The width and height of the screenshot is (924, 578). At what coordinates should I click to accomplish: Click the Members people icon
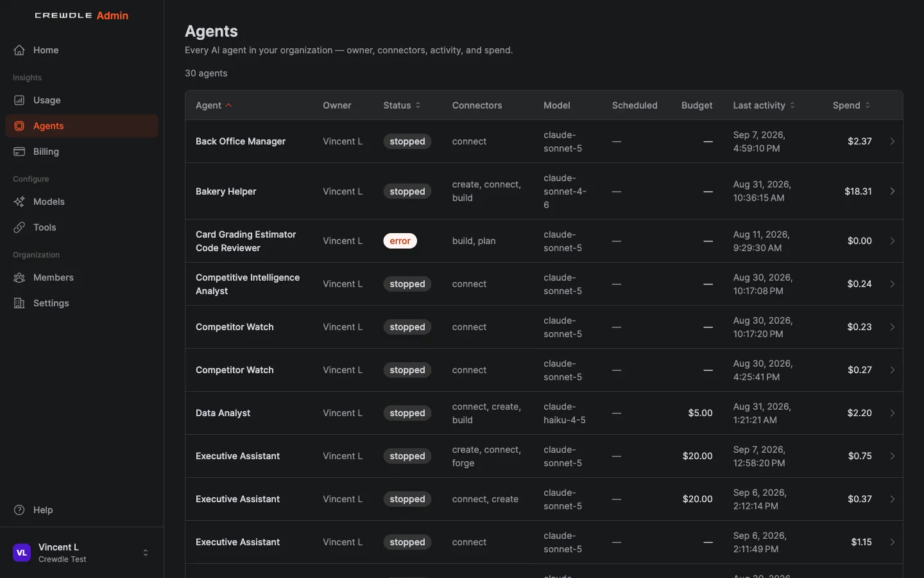pyautogui.click(x=19, y=277)
